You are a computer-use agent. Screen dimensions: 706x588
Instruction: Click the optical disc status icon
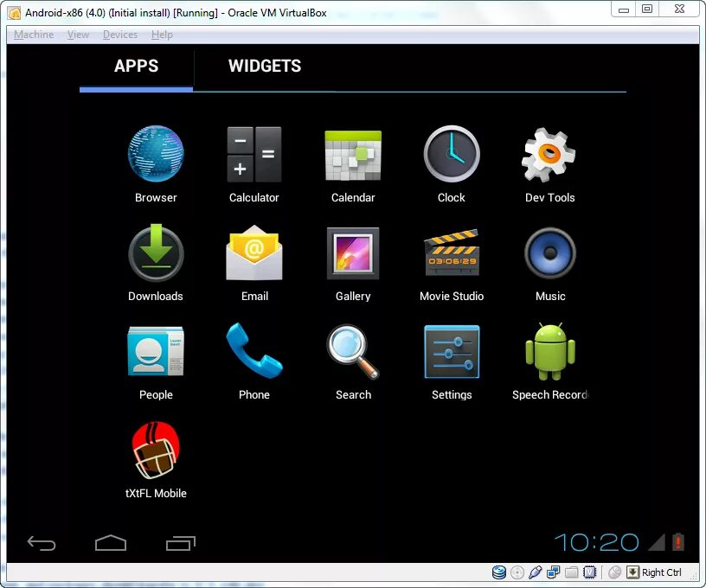[517, 572]
